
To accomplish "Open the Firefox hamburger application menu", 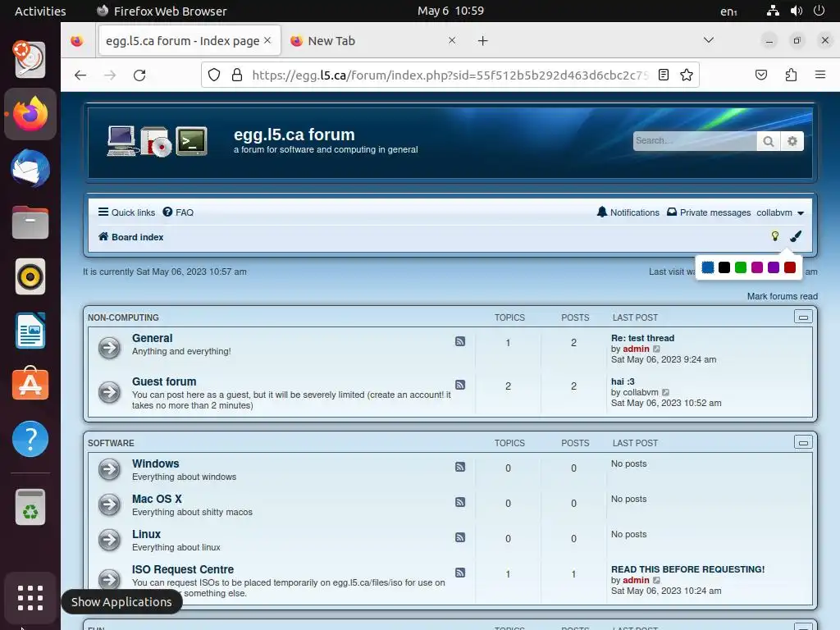I will pyautogui.click(x=819, y=75).
